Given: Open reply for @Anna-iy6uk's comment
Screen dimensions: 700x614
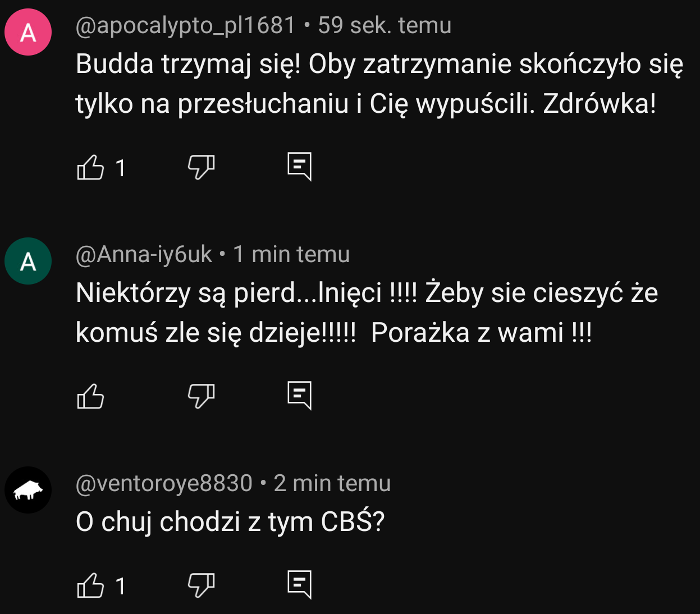Looking at the screenshot, I should click(299, 396).
